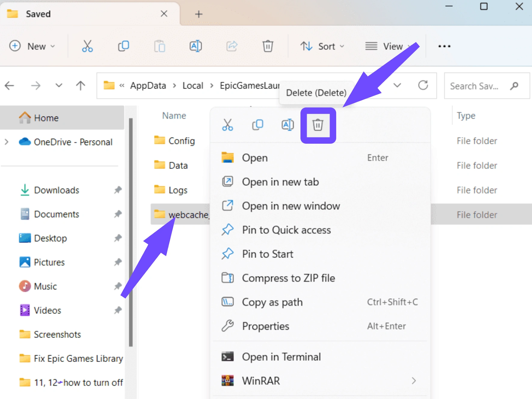Open the three-dots See more menu

coord(444,46)
